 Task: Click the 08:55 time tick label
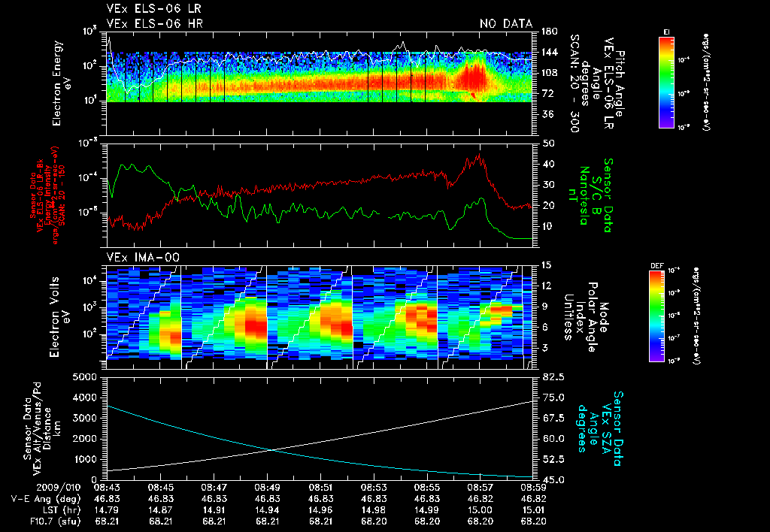tap(427, 488)
